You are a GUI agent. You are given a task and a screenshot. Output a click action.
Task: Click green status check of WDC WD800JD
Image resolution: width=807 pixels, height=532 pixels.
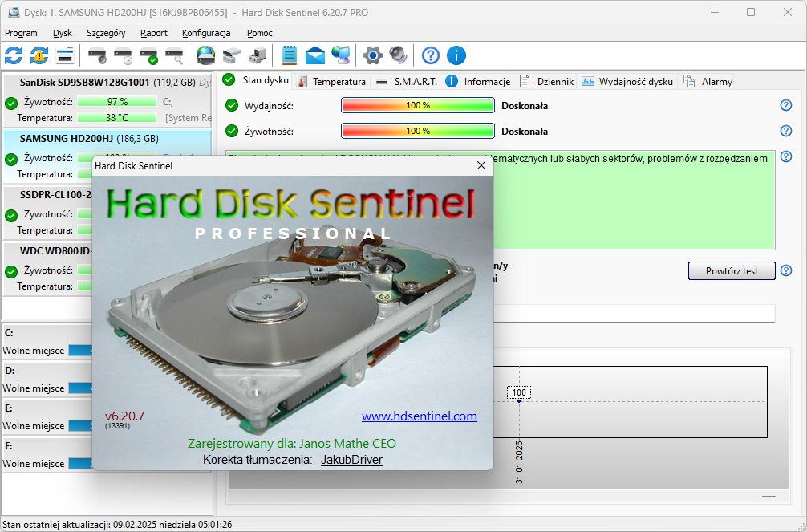(x=10, y=271)
